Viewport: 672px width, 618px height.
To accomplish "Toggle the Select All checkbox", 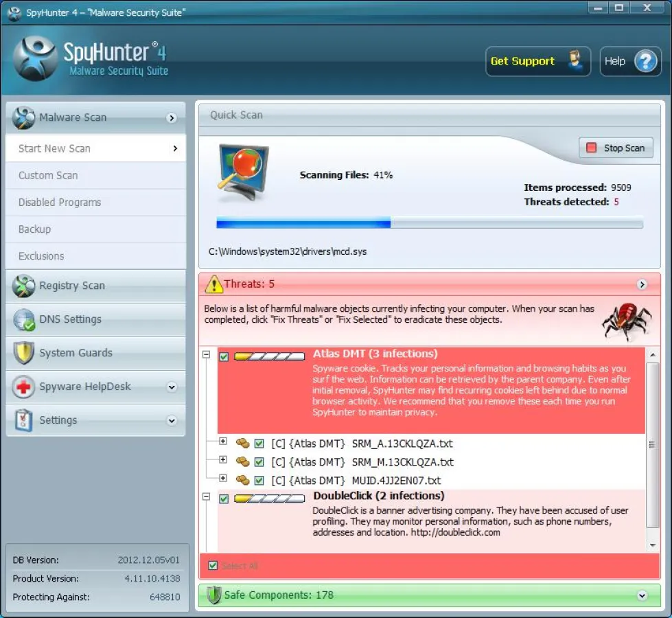I will (x=213, y=566).
